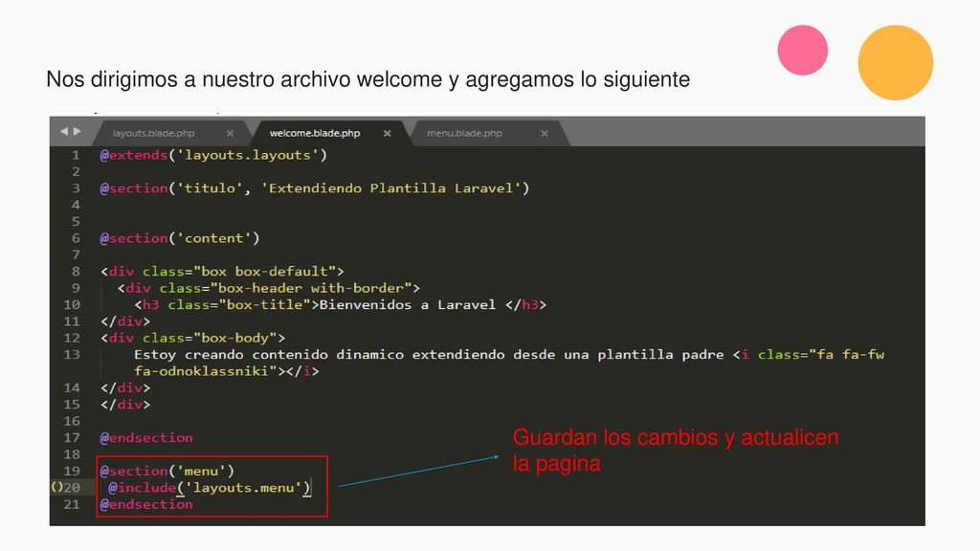
Task: Click the @section('content') directive
Action: [179, 238]
